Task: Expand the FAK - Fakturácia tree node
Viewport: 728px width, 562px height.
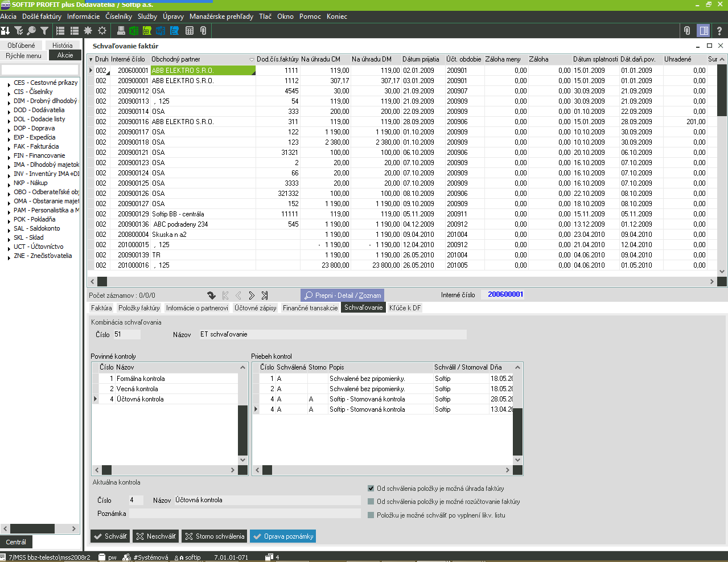Action: point(9,147)
